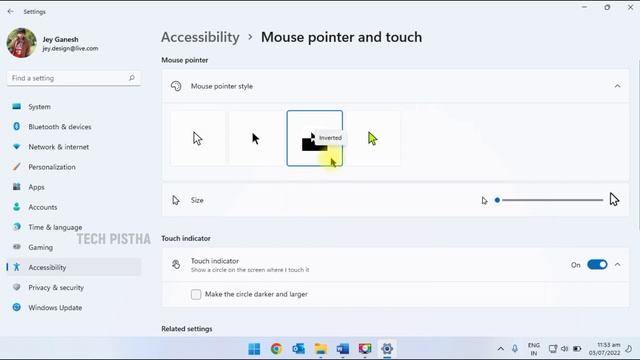The height and width of the screenshot is (360, 640).
Task: Click the pointer Size slider handle
Action: [497, 200]
